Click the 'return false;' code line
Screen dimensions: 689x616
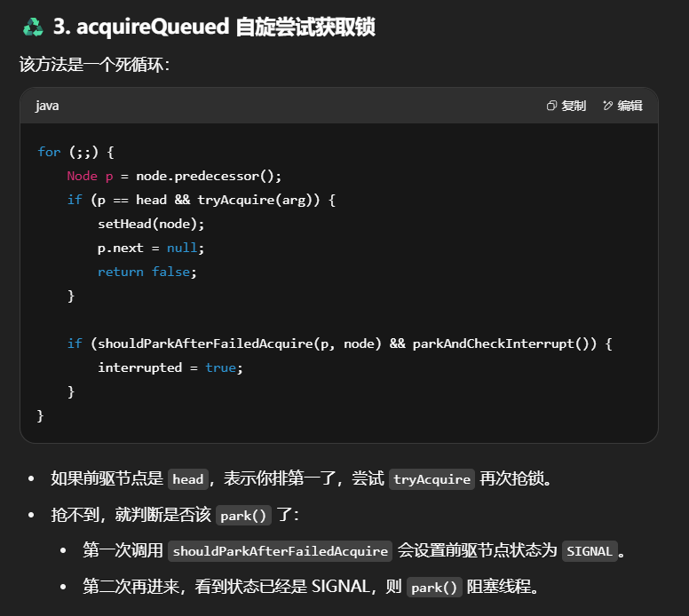coord(147,272)
